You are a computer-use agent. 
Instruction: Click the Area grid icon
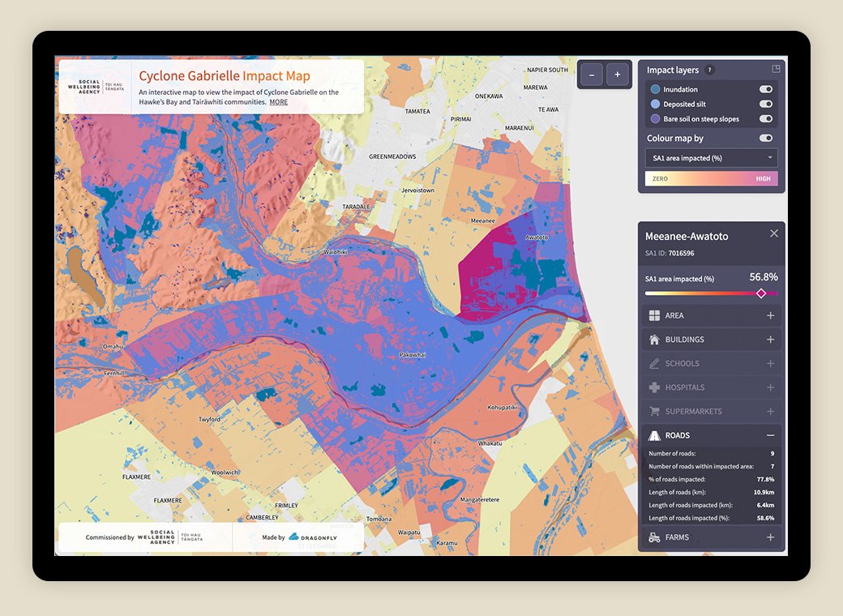click(654, 315)
